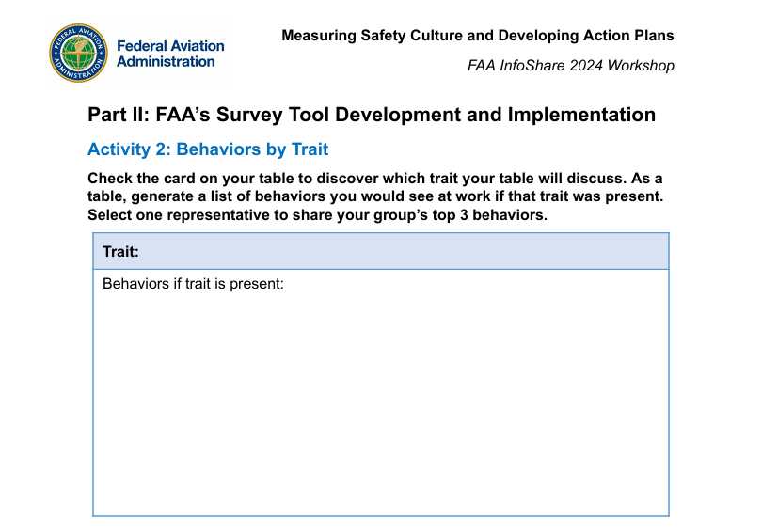Click the empty answer area under the Behaviors label
Viewport: 762px width, 532px height.
(381, 403)
